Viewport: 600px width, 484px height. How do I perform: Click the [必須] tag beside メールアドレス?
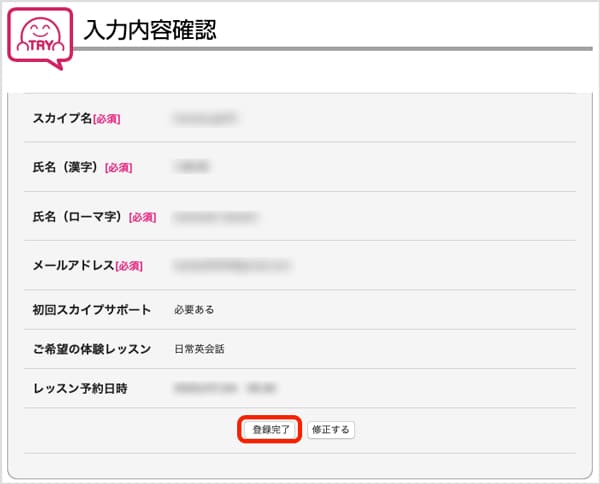coord(129,266)
